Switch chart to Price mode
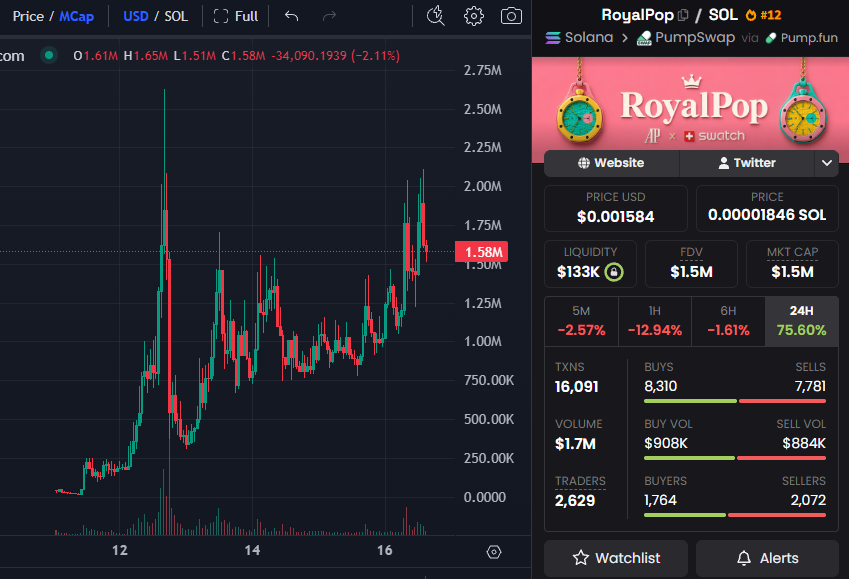 pos(28,16)
